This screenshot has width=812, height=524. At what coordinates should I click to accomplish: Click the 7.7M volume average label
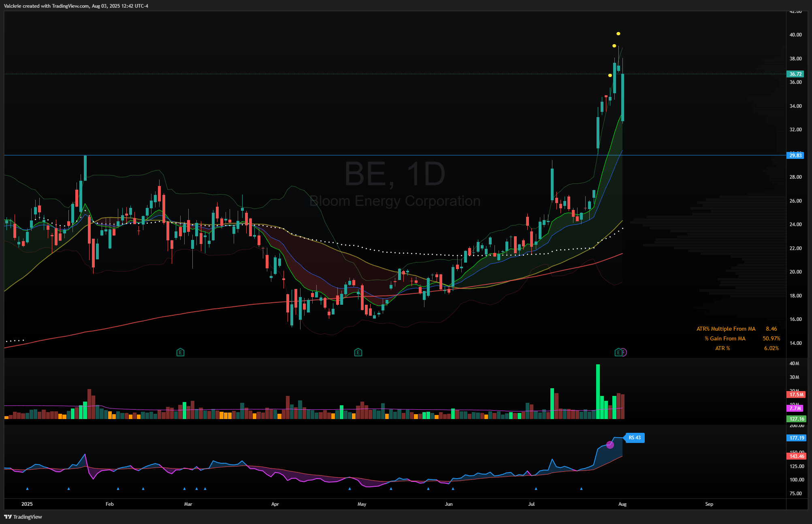pos(795,409)
